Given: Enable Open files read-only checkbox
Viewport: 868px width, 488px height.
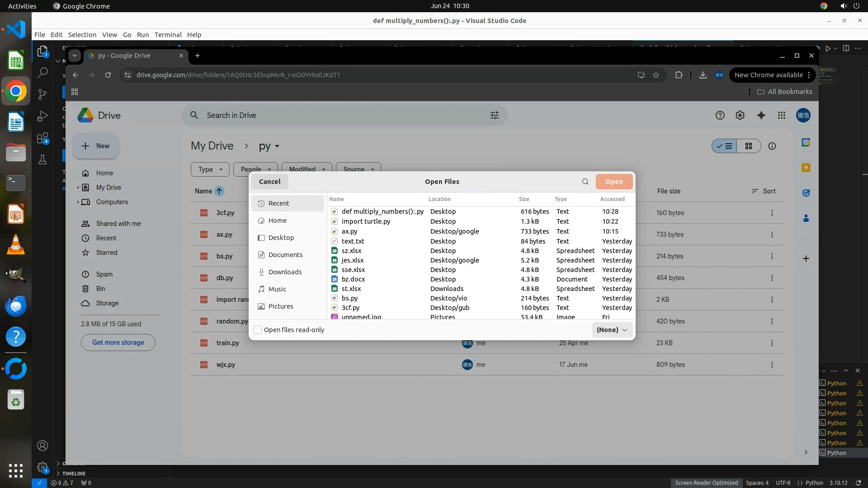Looking at the screenshot, I should coord(258,330).
